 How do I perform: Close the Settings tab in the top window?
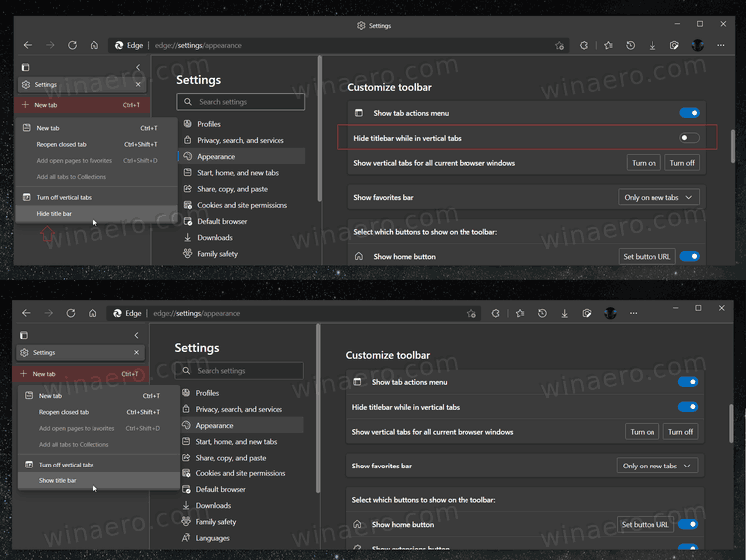[138, 85]
